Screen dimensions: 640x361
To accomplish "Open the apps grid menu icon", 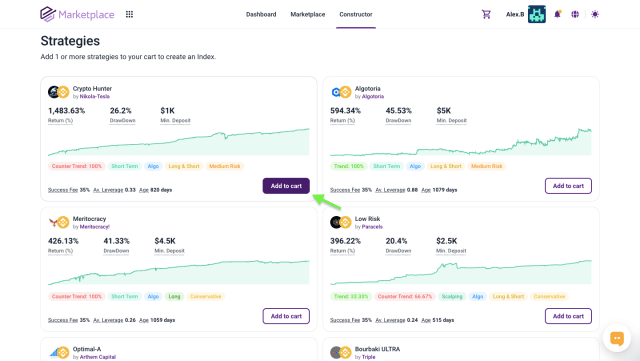I will (129, 14).
